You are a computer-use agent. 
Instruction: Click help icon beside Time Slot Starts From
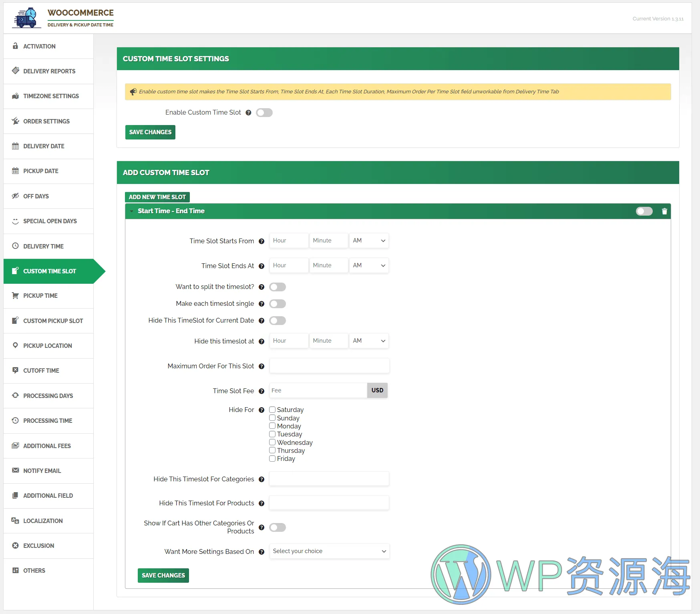[261, 241]
